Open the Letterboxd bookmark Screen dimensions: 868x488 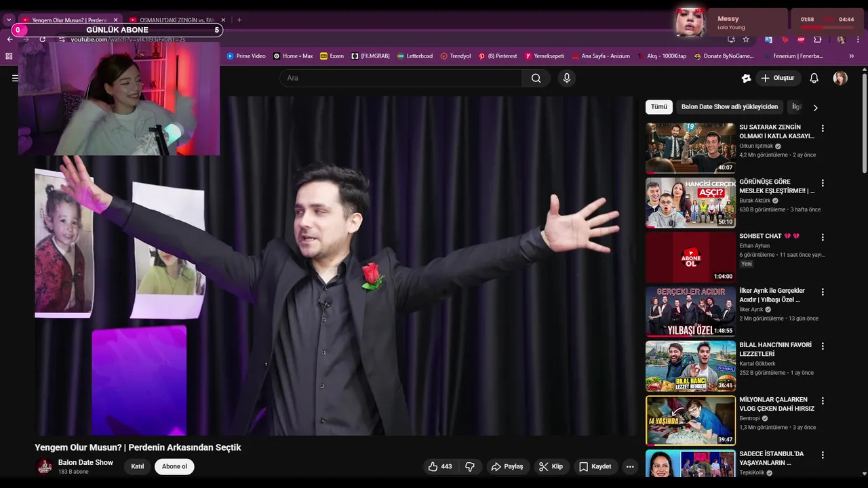414,56
